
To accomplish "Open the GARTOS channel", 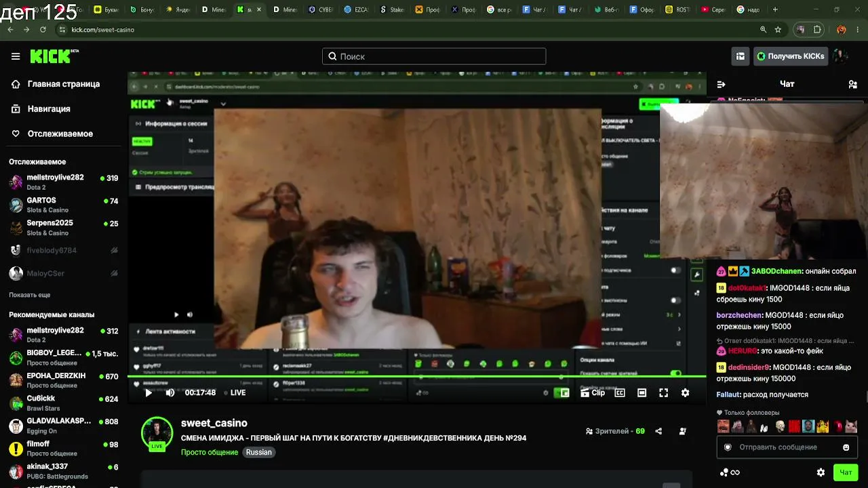I will (x=63, y=205).
